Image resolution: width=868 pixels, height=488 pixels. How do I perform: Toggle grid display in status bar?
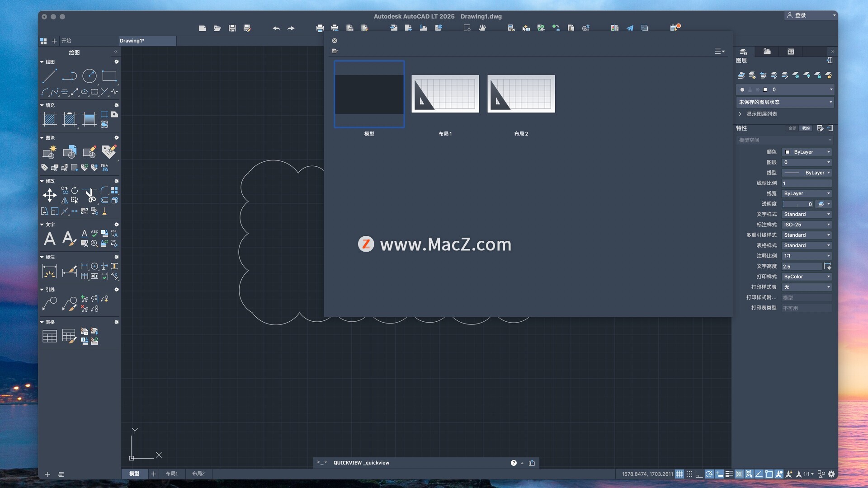[679, 474]
